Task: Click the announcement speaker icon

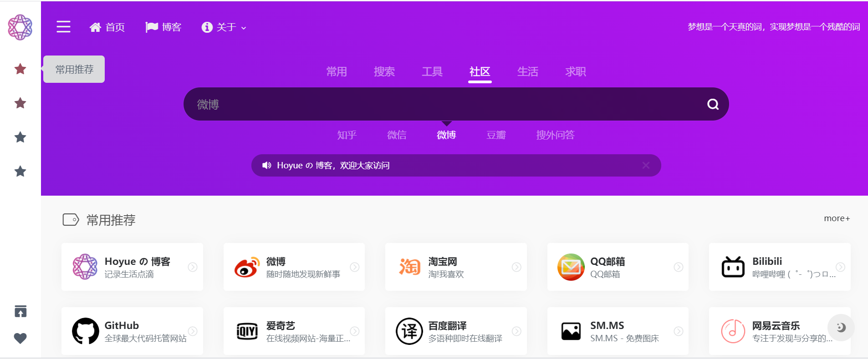Action: [x=267, y=165]
